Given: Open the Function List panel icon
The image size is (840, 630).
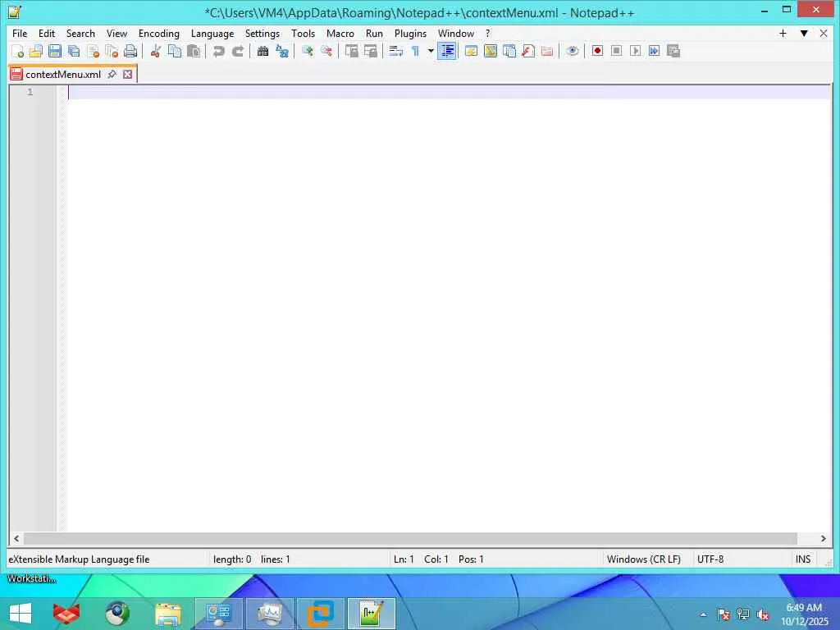Looking at the screenshot, I should [527, 51].
